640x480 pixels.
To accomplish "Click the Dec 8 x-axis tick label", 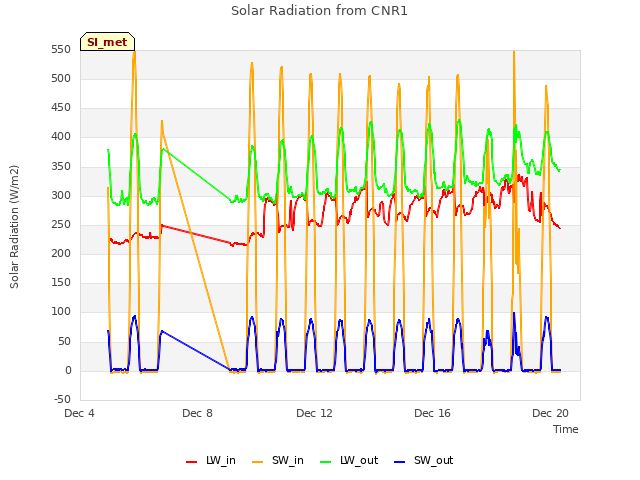I will coord(198,413).
